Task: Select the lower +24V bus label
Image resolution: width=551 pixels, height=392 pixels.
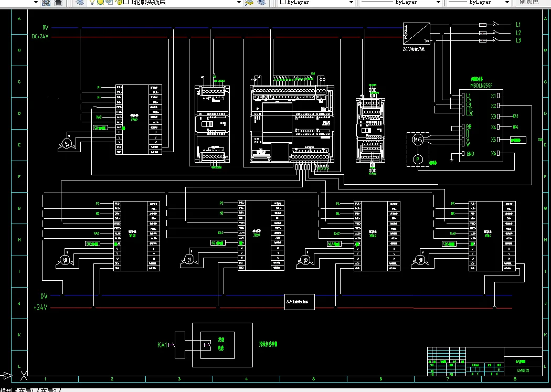Action: (x=40, y=308)
